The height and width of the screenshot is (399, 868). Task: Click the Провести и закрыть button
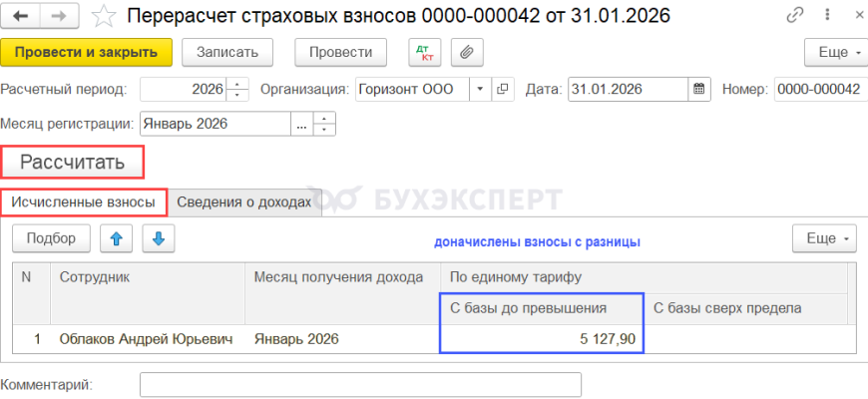point(87,52)
